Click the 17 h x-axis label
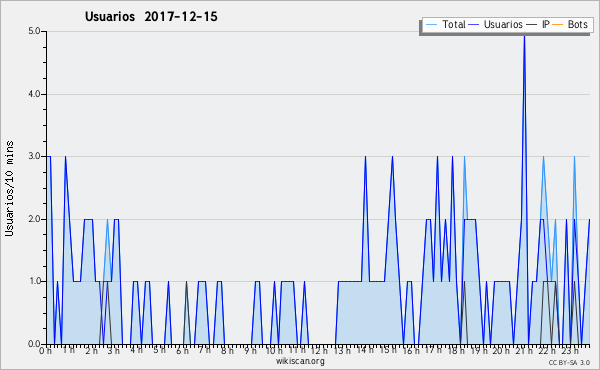This screenshot has width=600, height=370. 434,350
